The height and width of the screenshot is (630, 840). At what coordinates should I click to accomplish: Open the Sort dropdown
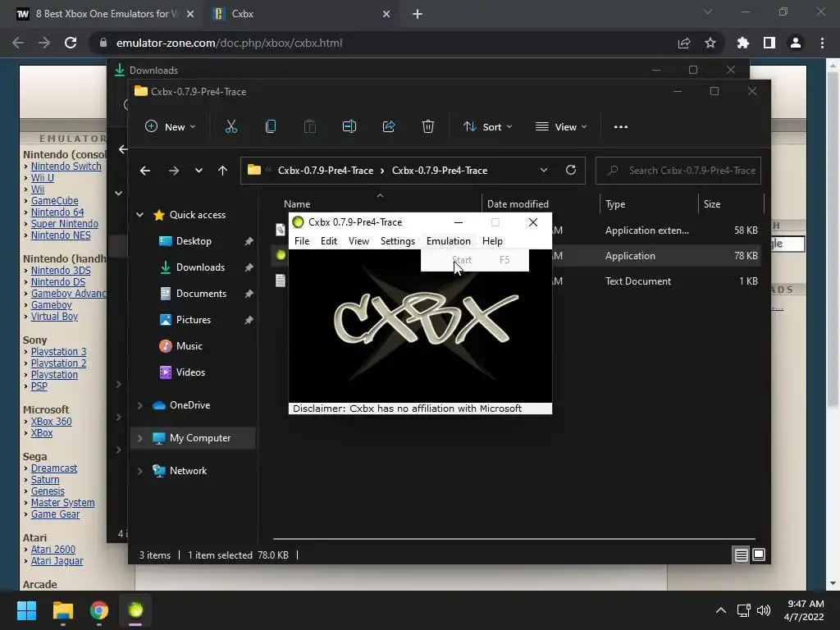pyautogui.click(x=488, y=127)
